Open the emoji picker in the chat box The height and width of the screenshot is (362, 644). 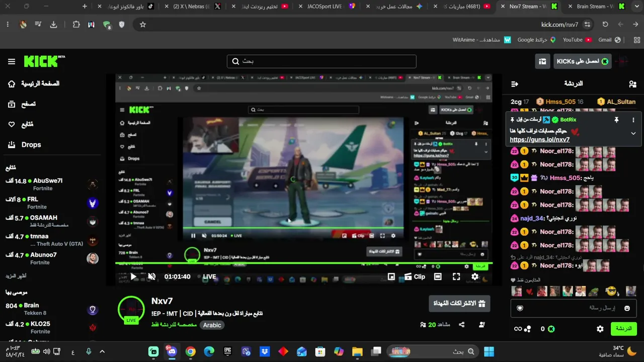click(x=627, y=308)
